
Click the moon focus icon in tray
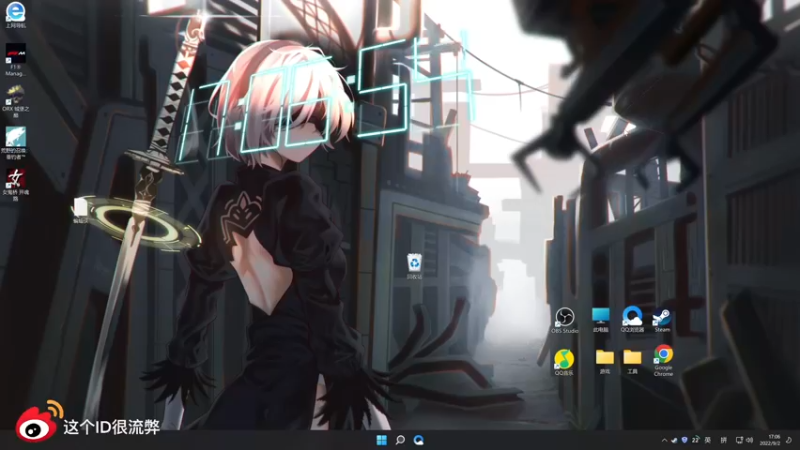coord(789,440)
